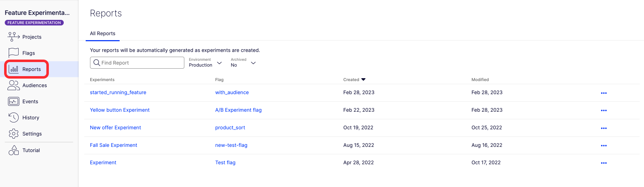Open the History clock icon

[14, 117]
